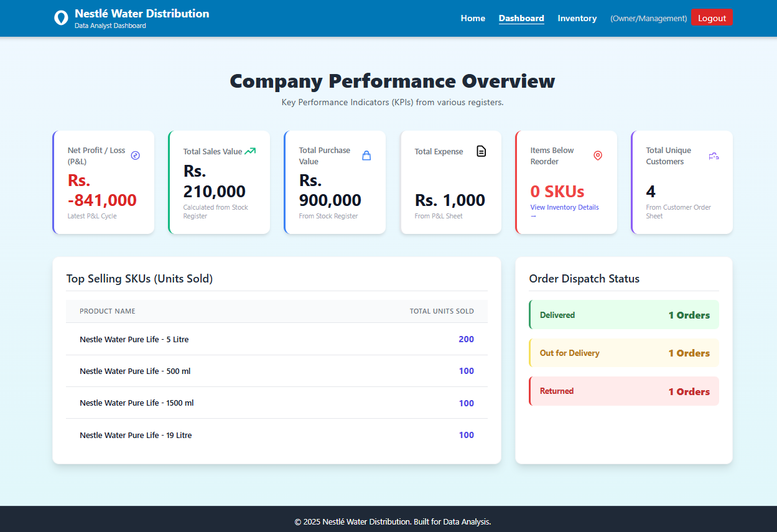The image size is (777, 532).
Task: Click the location pin icon on Items Below Reorder
Action: tap(598, 156)
